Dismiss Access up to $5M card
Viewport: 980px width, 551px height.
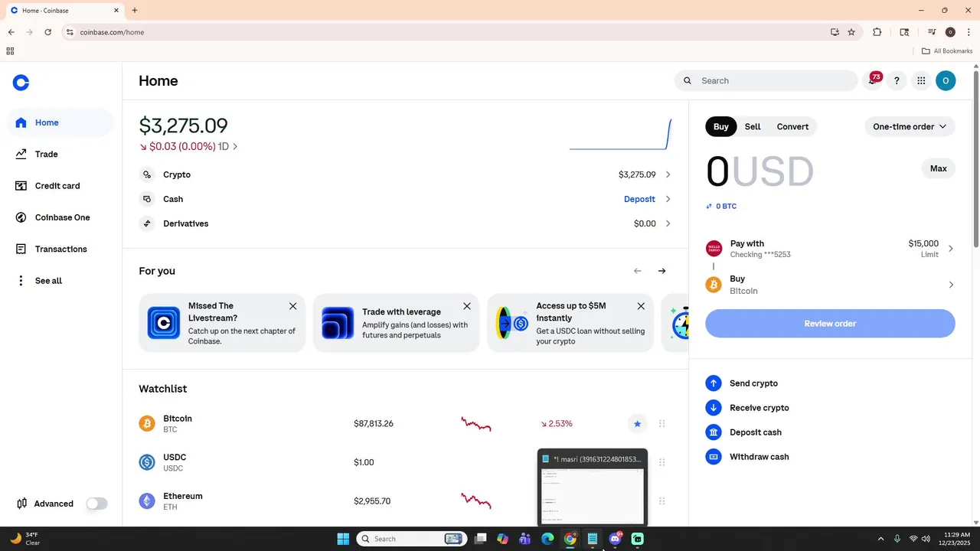[641, 306]
